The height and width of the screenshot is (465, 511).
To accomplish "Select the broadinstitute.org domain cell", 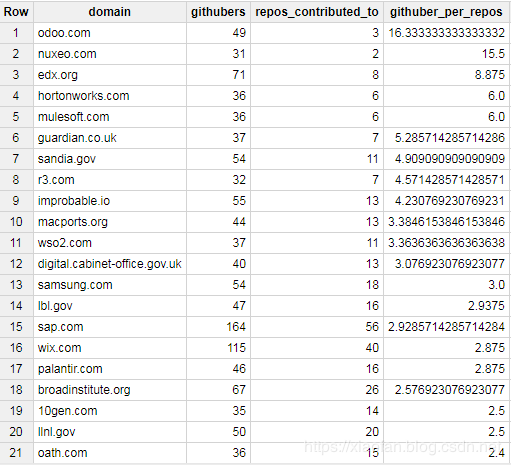I will coord(110,390).
